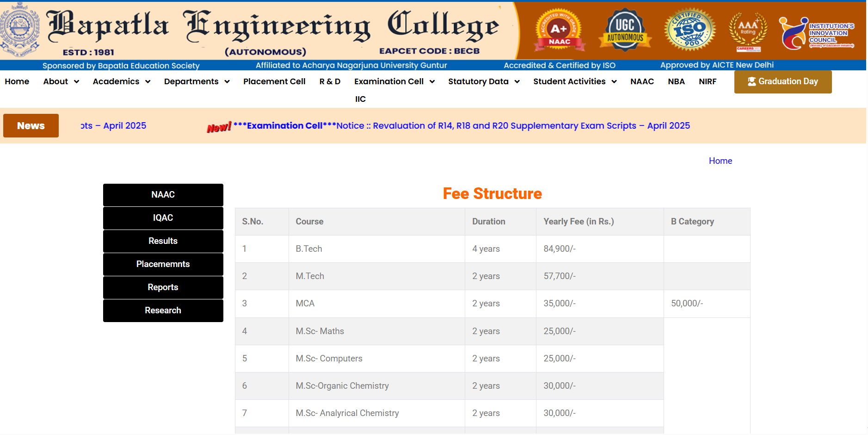
Task: Expand the About dropdown menu
Action: (61, 82)
